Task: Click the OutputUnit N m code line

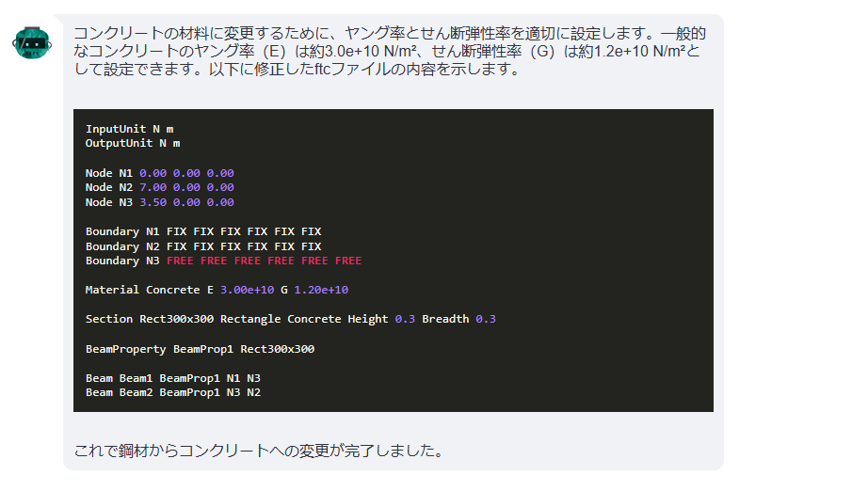Action: [x=133, y=143]
